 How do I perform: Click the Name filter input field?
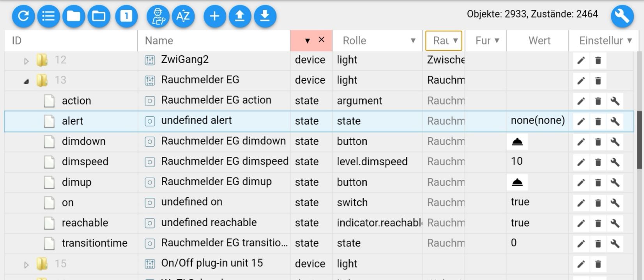coord(214,41)
